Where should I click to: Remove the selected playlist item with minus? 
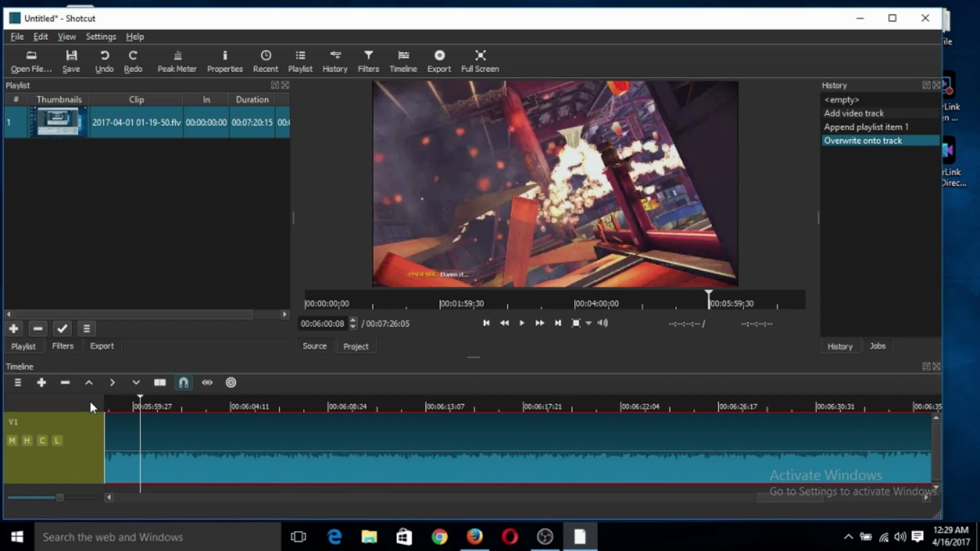tap(38, 328)
